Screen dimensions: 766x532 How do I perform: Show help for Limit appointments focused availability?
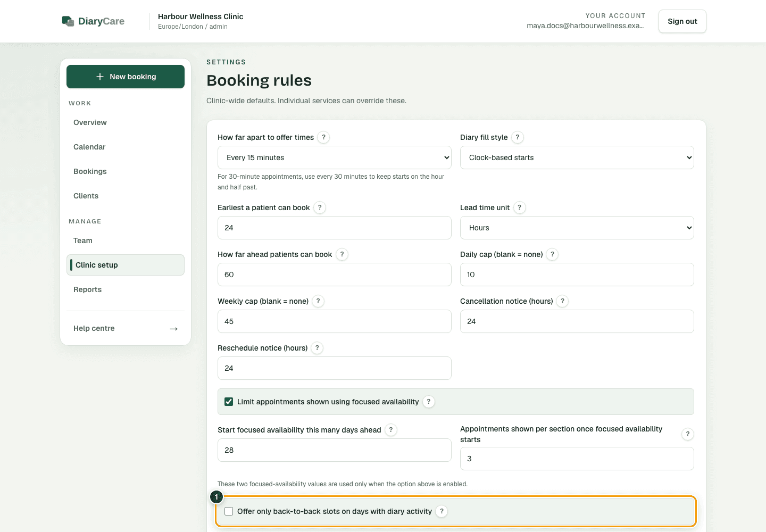point(429,402)
